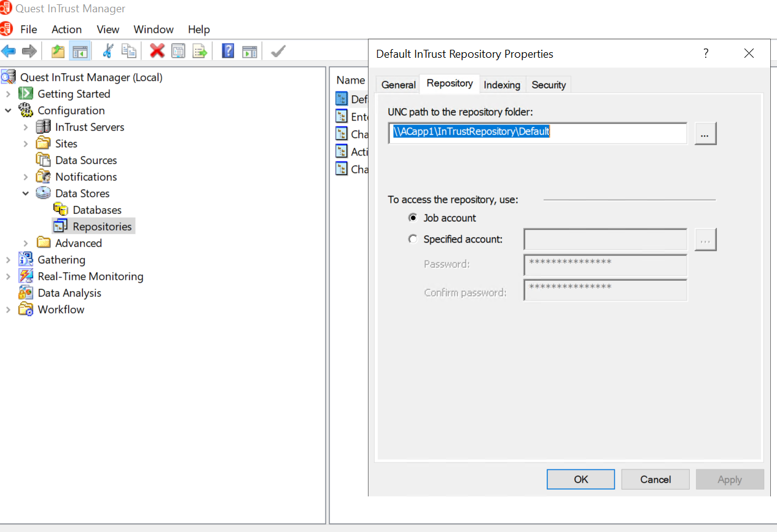Click the browse button beside UNC path
This screenshot has height=532, width=777.
[706, 133]
